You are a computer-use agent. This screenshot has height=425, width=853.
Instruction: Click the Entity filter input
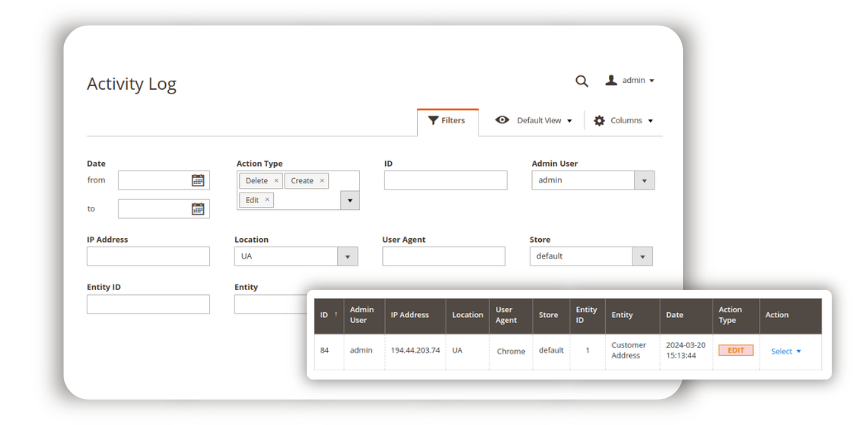(270, 304)
